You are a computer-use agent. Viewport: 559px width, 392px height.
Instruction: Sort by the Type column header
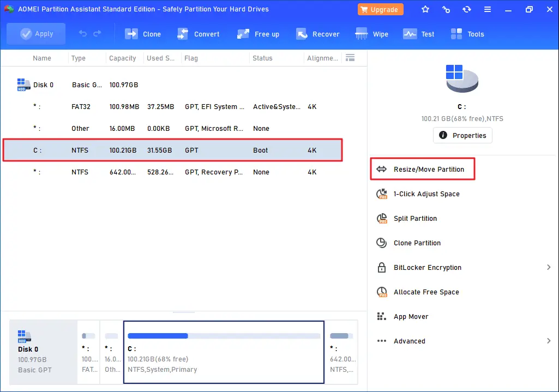click(x=78, y=58)
